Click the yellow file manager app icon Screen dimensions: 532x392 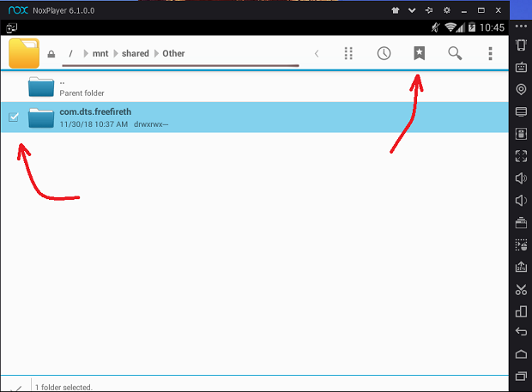[24, 53]
